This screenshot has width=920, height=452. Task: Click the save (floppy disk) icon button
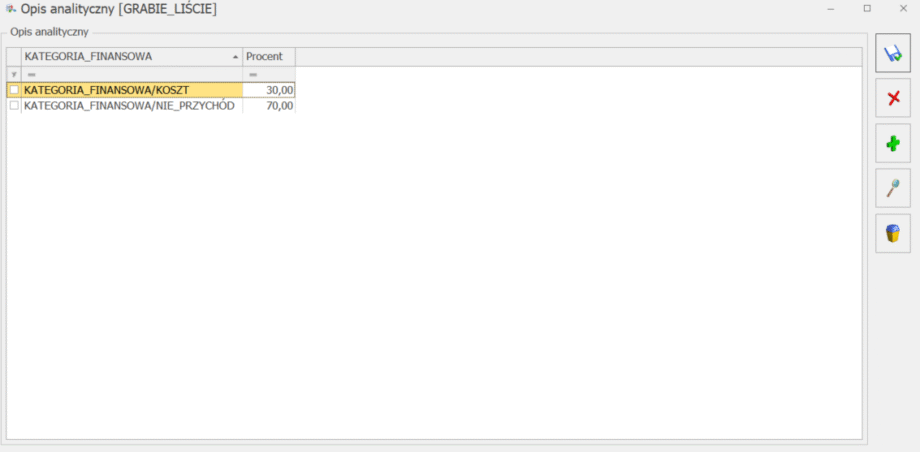[x=893, y=53]
